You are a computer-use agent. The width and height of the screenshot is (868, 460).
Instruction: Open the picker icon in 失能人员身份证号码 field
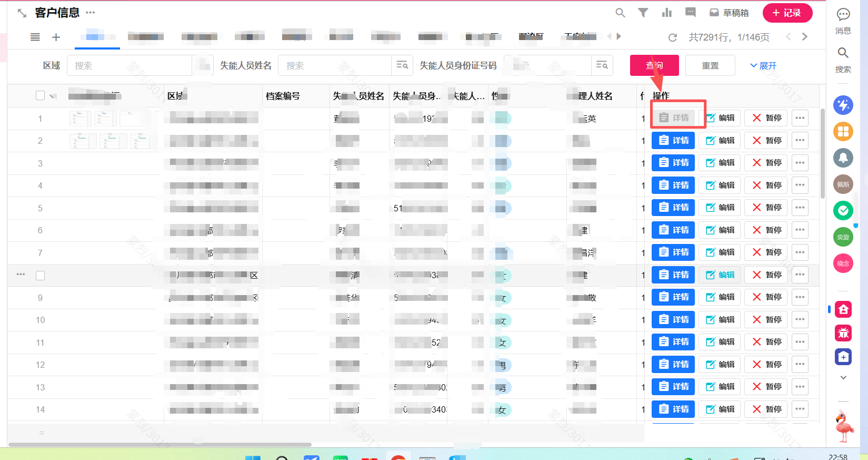tap(602, 65)
